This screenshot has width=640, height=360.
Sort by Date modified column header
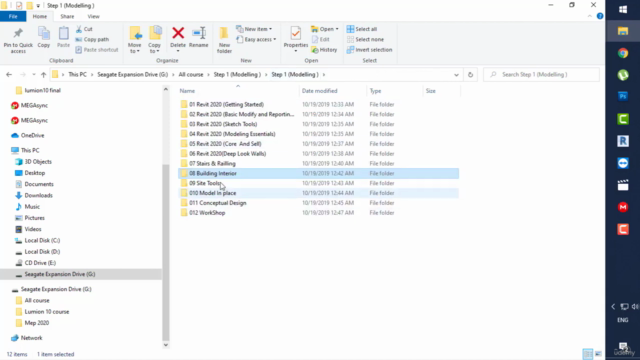coord(320,91)
